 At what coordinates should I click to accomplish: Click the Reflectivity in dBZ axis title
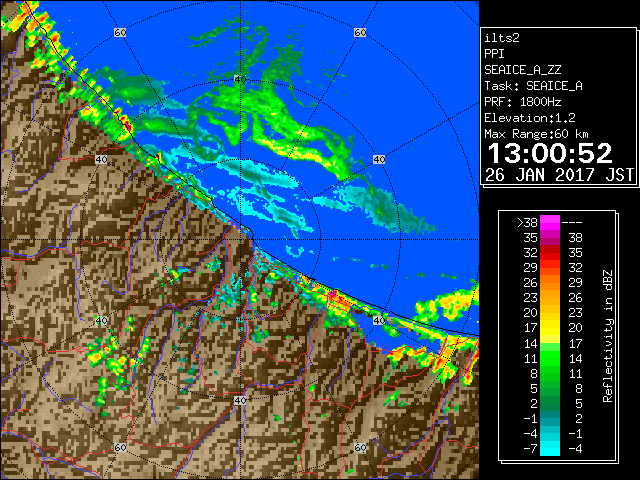(x=607, y=336)
